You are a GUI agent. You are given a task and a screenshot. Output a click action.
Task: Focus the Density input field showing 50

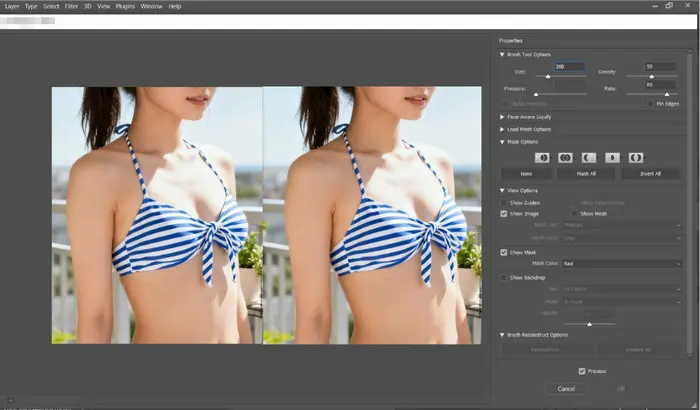pyautogui.click(x=660, y=67)
